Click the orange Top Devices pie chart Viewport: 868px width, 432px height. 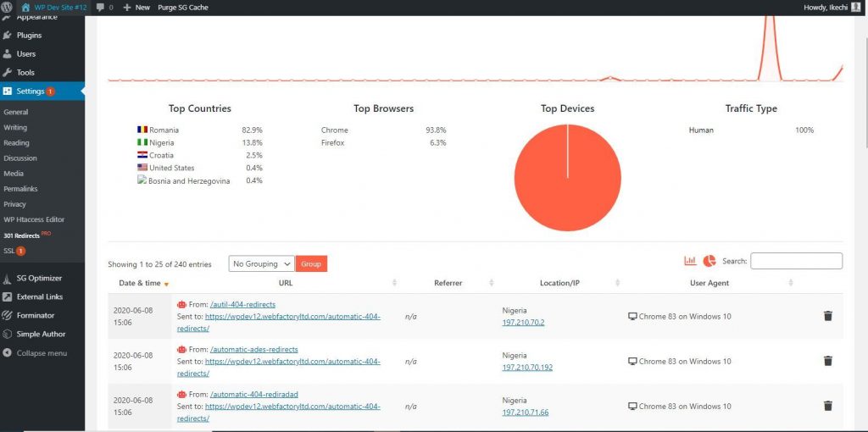[x=567, y=178]
